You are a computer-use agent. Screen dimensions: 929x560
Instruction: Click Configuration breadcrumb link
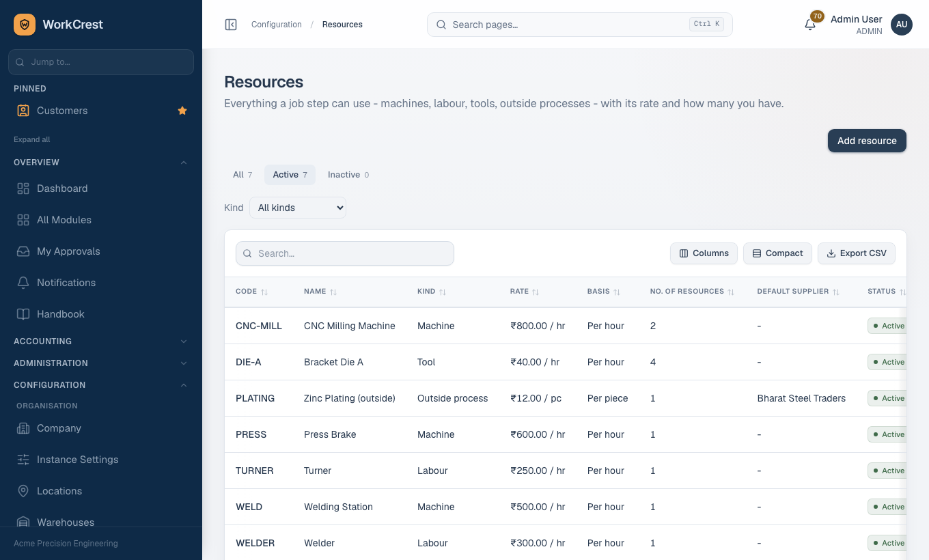[x=277, y=25]
